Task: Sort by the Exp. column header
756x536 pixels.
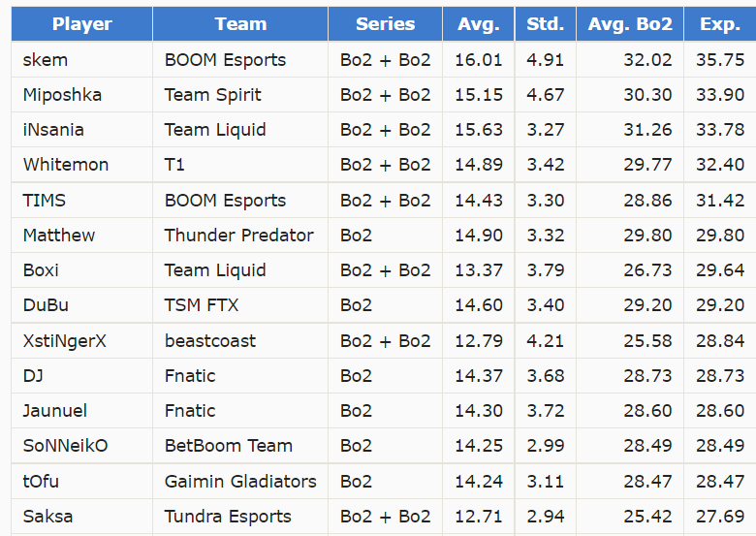Action: click(x=719, y=24)
